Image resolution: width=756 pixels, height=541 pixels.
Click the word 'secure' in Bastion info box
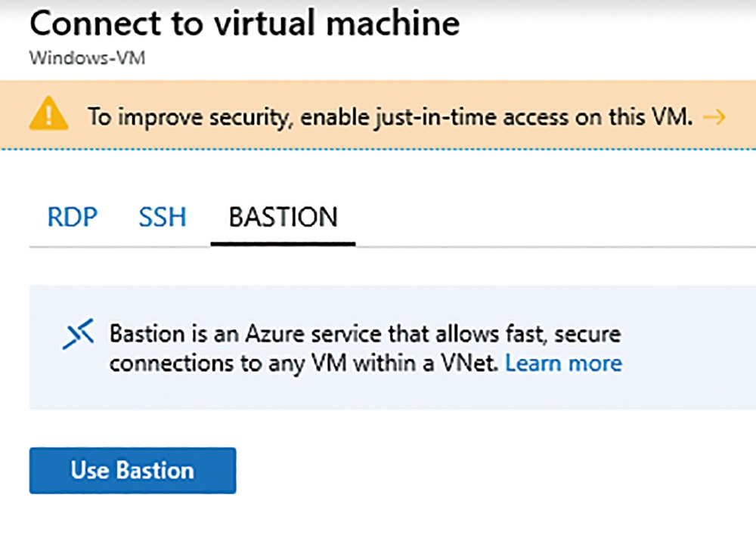(x=587, y=334)
